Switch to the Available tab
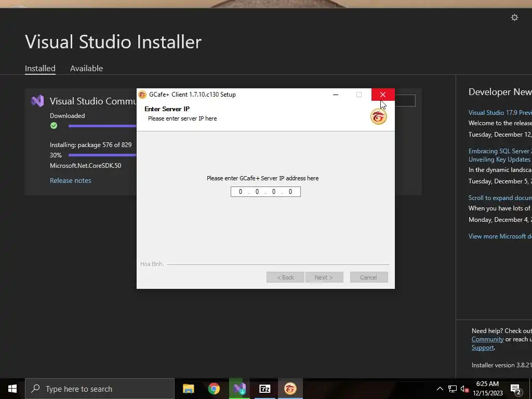 [87, 68]
